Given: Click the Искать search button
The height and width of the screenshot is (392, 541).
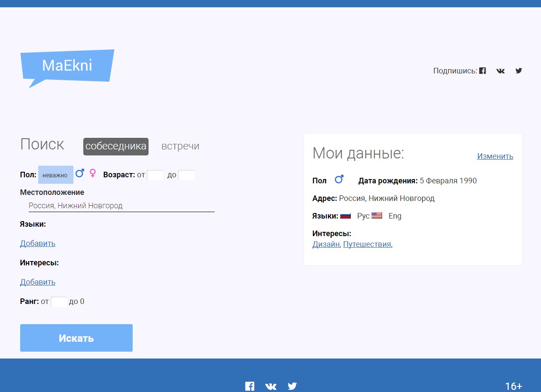Looking at the screenshot, I should [x=76, y=338].
